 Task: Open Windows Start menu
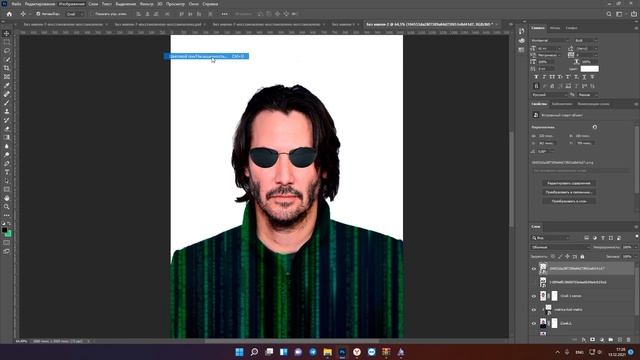click(239, 352)
